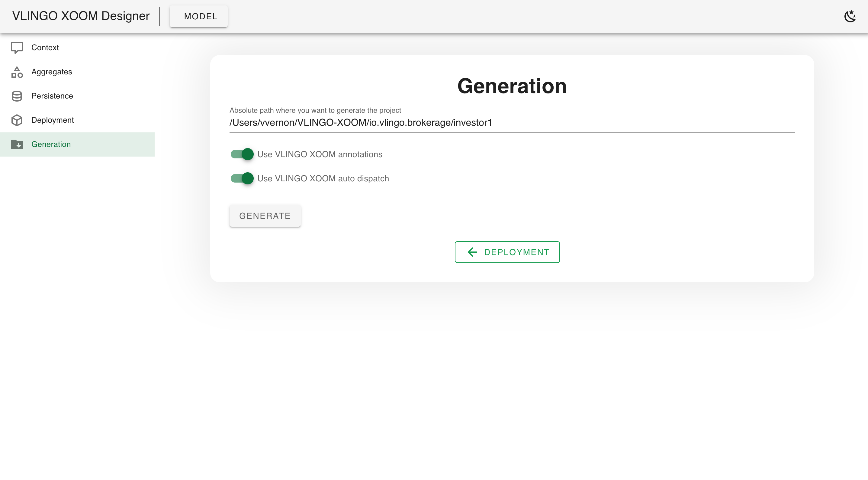This screenshot has height=480, width=868.
Task: Click the VLINGO XOOM Designer title
Action: [81, 16]
